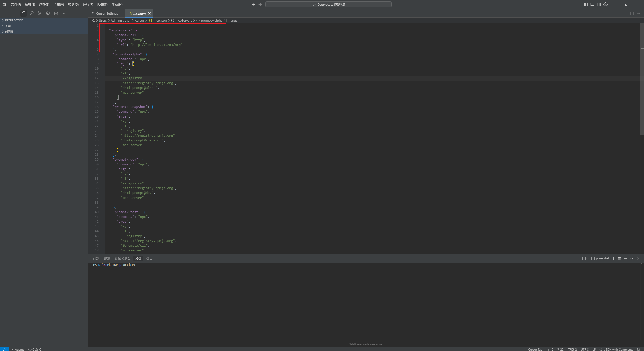Expand more sidebar views chevron
Image resolution: width=644 pixels, height=351 pixels.
(64, 13)
